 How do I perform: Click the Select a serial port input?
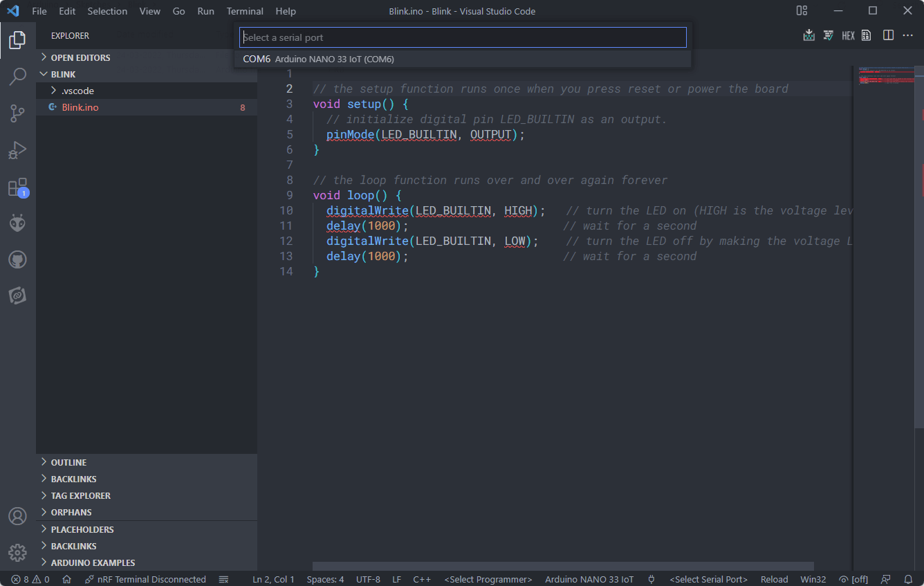tap(463, 37)
